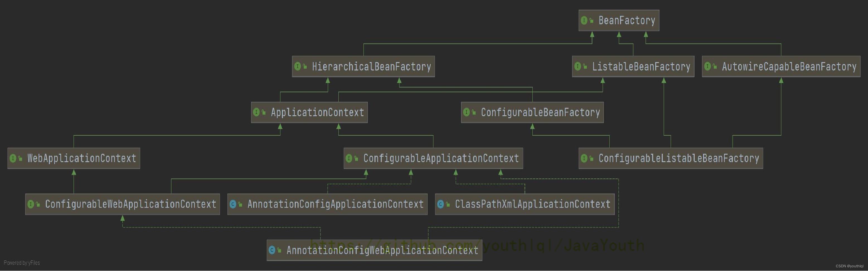Click the 'Powered by yFiles' text
This screenshot has width=868, height=271.
coord(21,263)
